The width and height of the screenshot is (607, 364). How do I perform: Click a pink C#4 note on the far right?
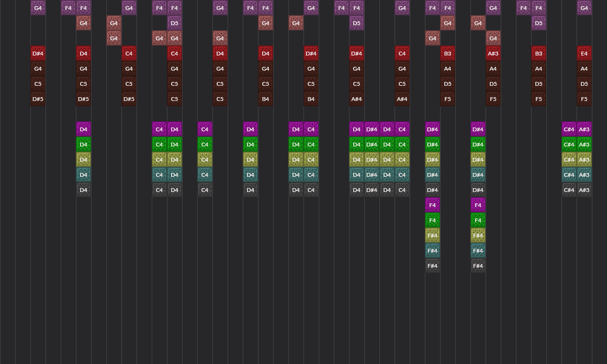click(569, 129)
